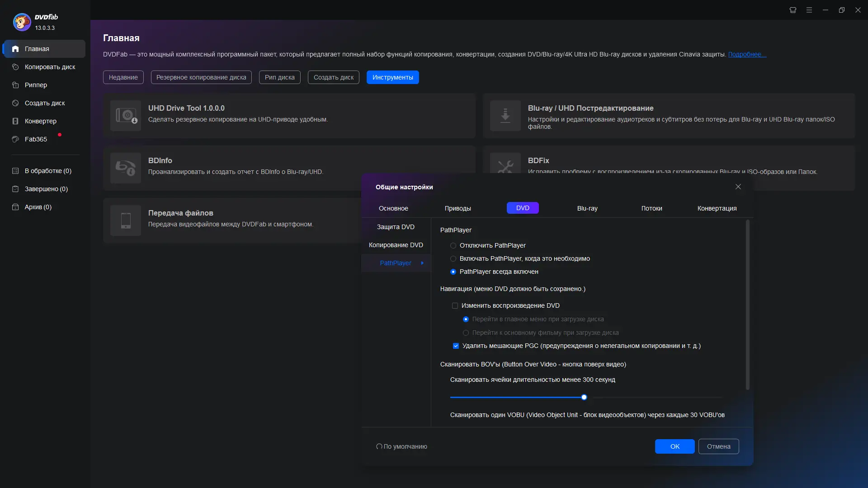Click the Fab365 sidebar icon
The image size is (868, 488).
15,139
